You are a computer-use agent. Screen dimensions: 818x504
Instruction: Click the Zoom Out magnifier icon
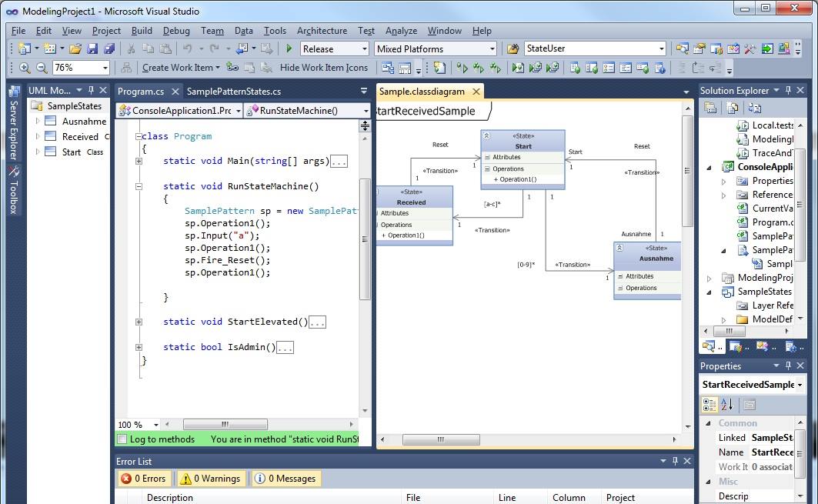[x=42, y=68]
